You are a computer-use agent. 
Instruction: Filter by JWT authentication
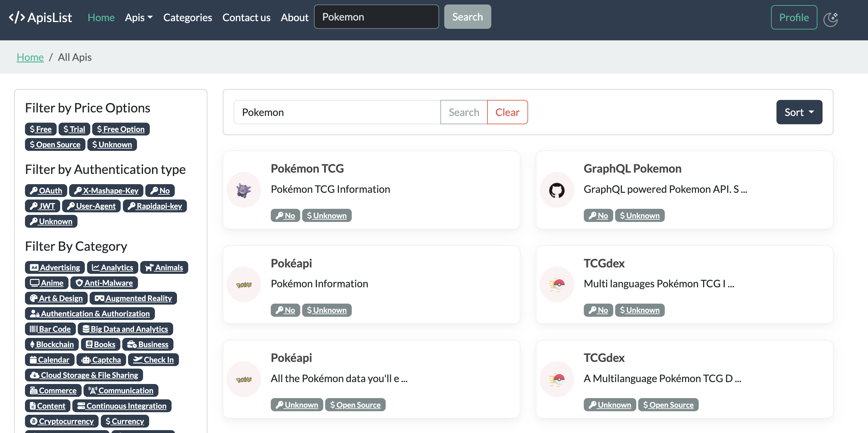(x=43, y=206)
